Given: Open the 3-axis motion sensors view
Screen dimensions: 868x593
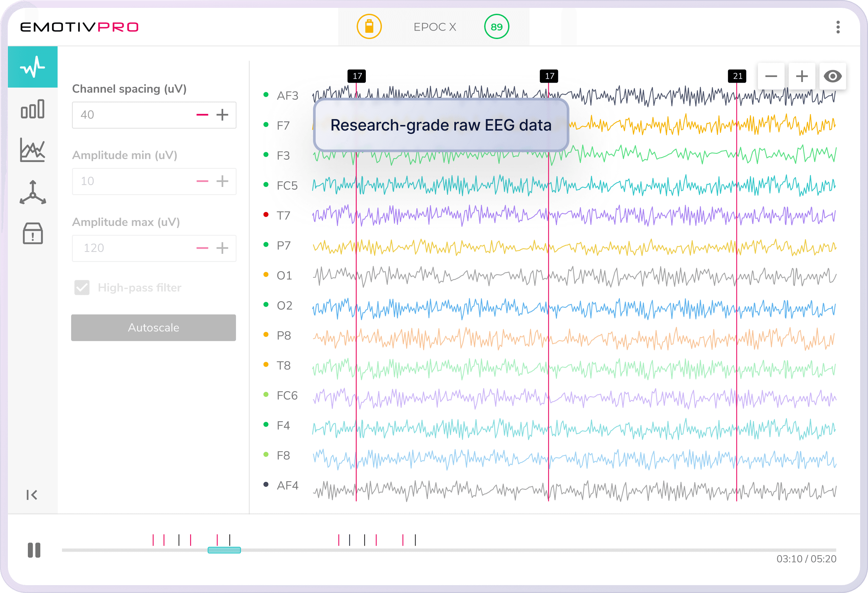Looking at the screenshot, I should pos(33,193).
